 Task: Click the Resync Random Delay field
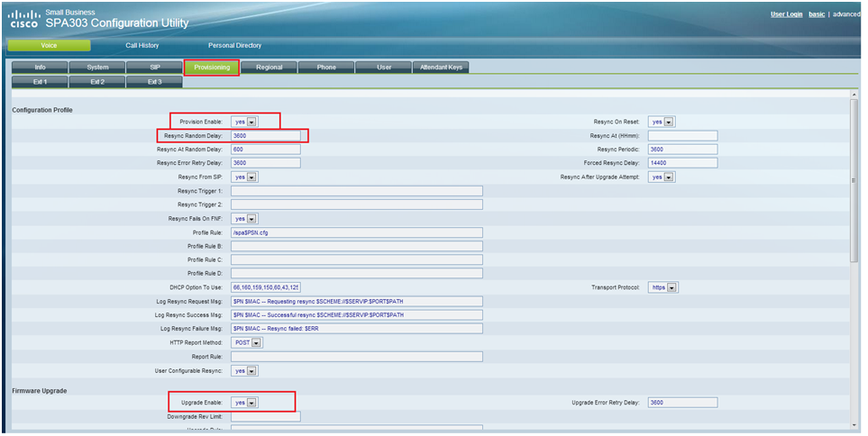(265, 135)
